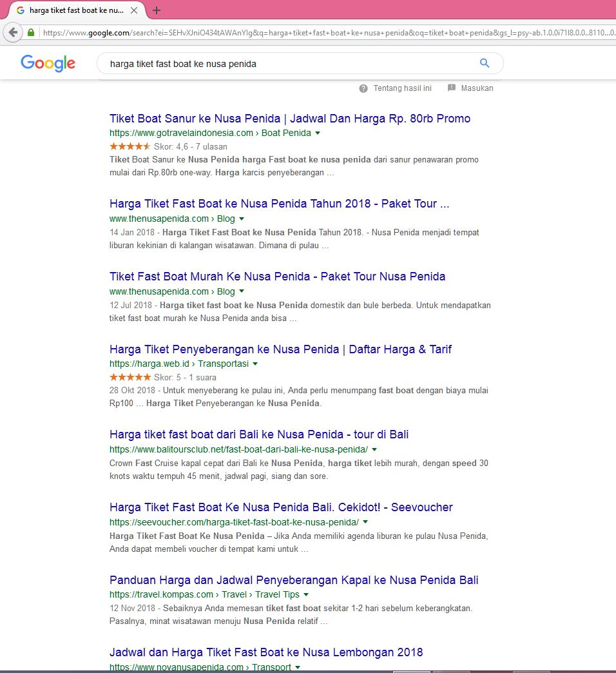Expand dropdown arrow next to gotravelaindonesia.com Boat Penida

coord(318,133)
